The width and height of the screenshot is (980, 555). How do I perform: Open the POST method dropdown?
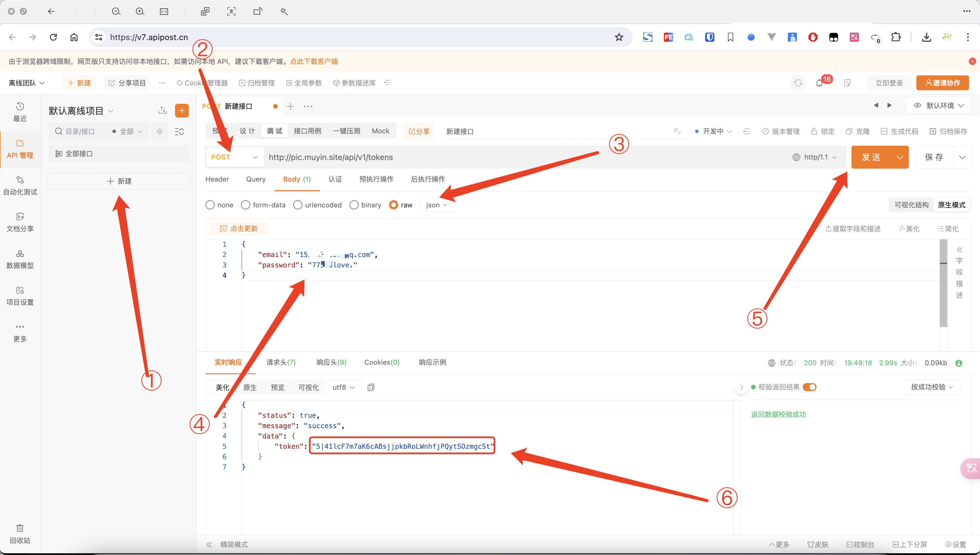[x=235, y=157]
